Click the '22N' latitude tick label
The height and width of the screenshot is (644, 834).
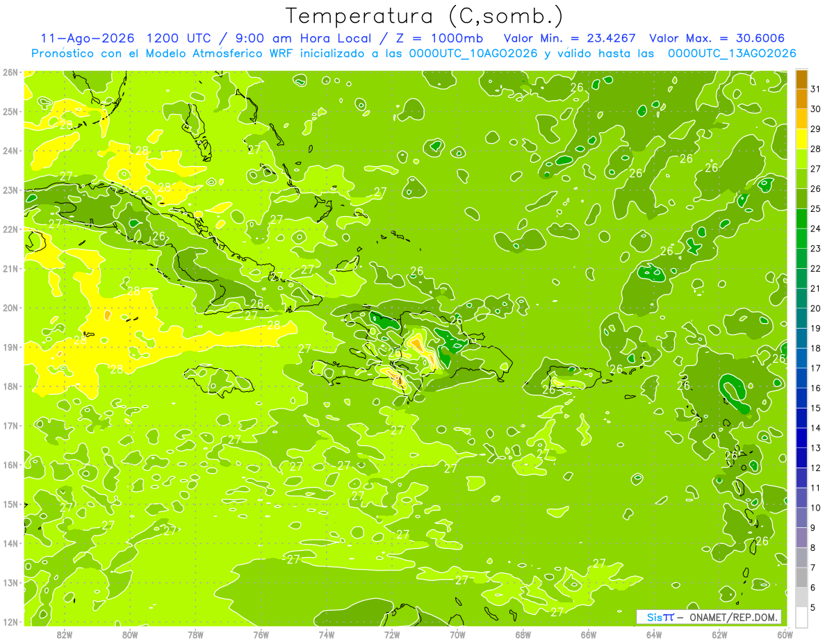pyautogui.click(x=10, y=229)
